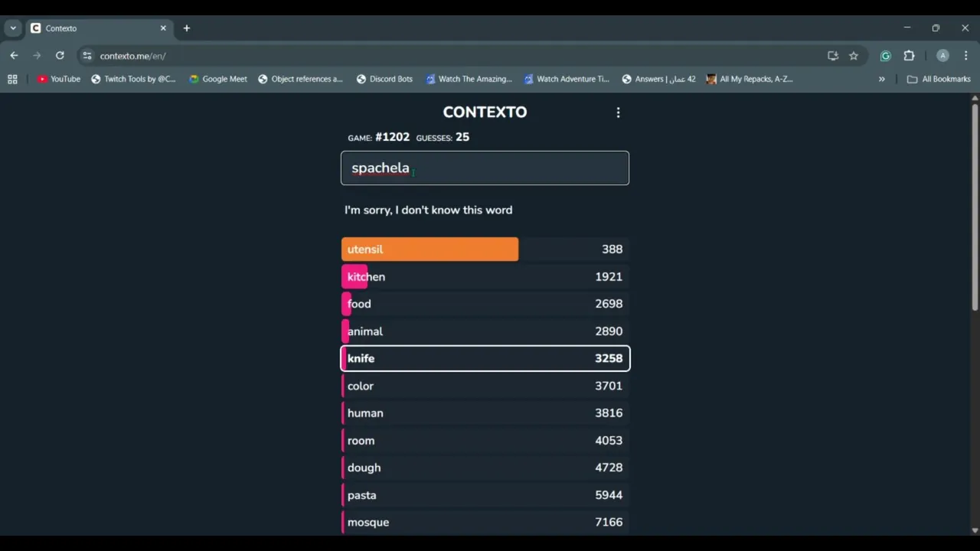Open the YouTube bookmark

59,79
